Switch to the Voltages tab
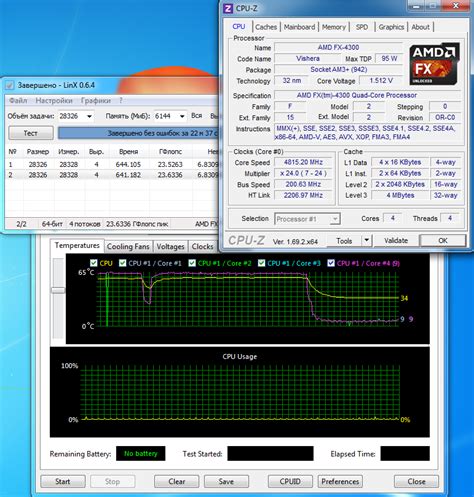This screenshot has height=497, width=474. click(x=170, y=247)
